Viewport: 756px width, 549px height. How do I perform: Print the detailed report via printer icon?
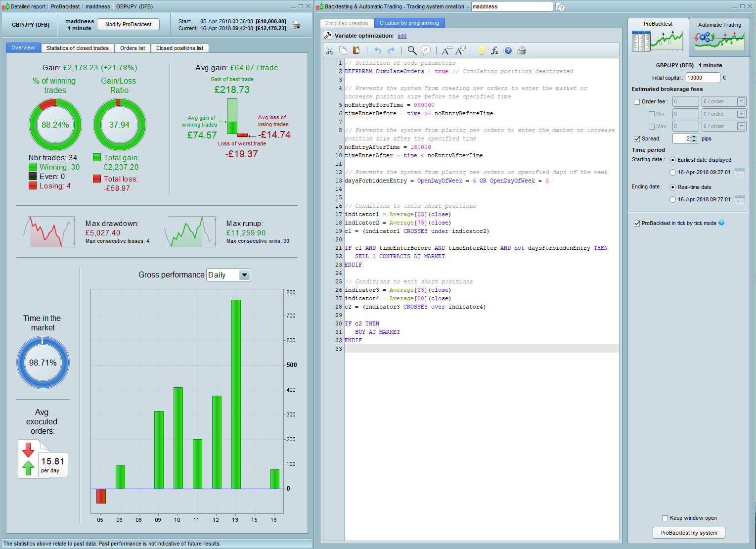point(295,25)
